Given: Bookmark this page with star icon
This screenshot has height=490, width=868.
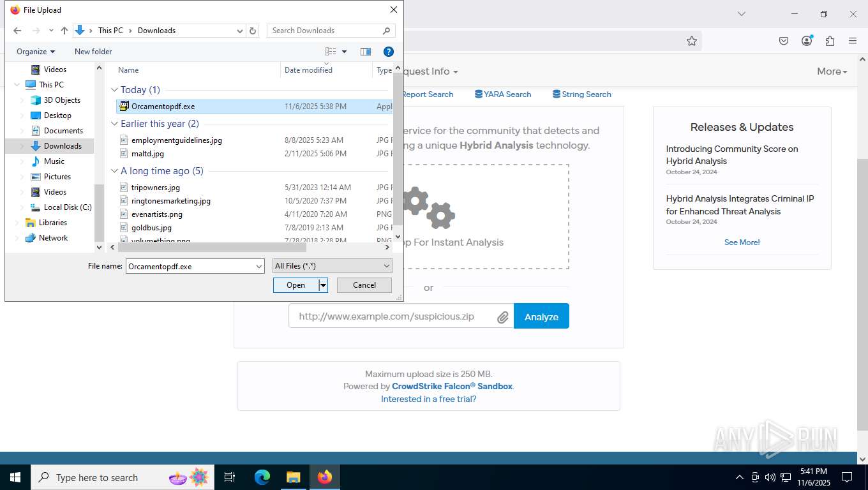Looking at the screenshot, I should coord(692,41).
